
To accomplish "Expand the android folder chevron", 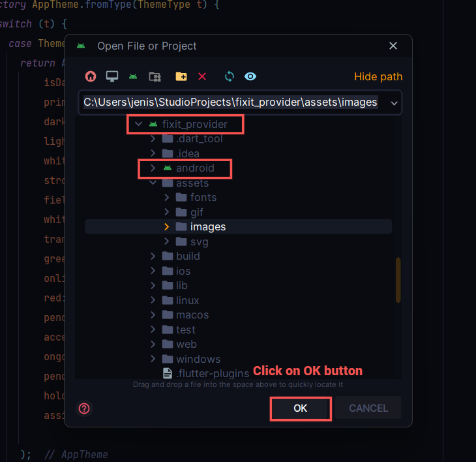I will (153, 168).
